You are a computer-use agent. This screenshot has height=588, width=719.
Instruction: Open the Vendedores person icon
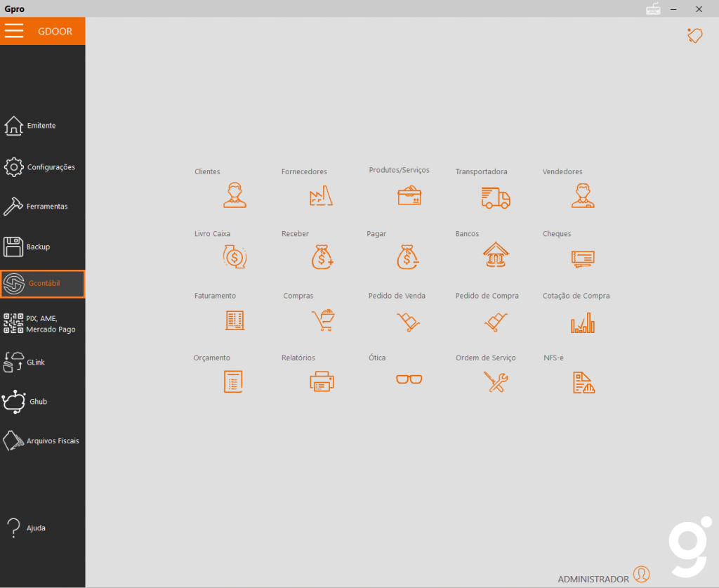(583, 195)
